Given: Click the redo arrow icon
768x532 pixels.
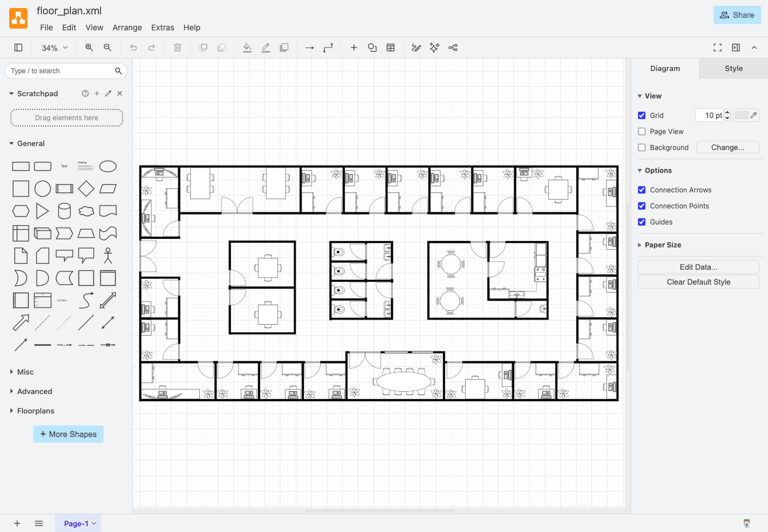Looking at the screenshot, I should (x=152, y=48).
